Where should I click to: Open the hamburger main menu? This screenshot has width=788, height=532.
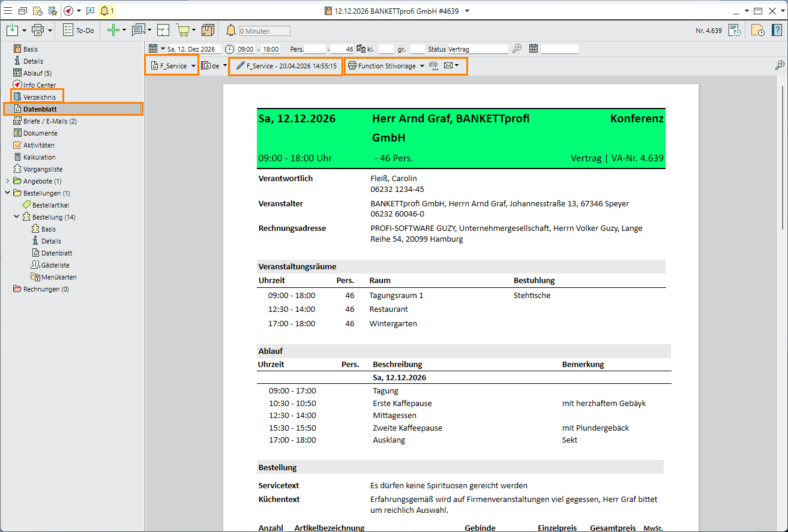pyautogui.click(x=8, y=11)
